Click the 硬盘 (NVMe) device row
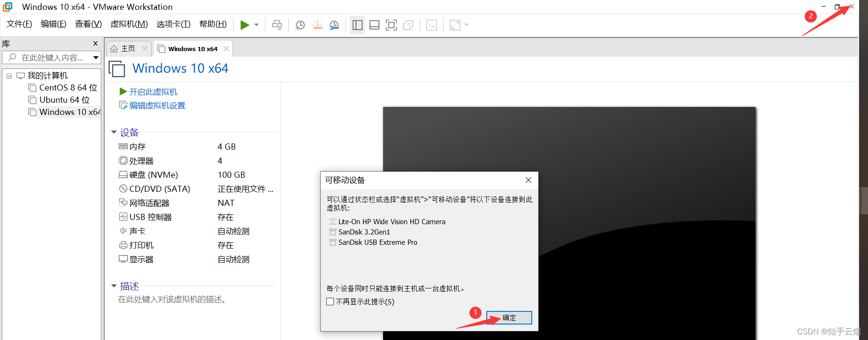868x340 pixels. pyautogui.click(x=196, y=175)
